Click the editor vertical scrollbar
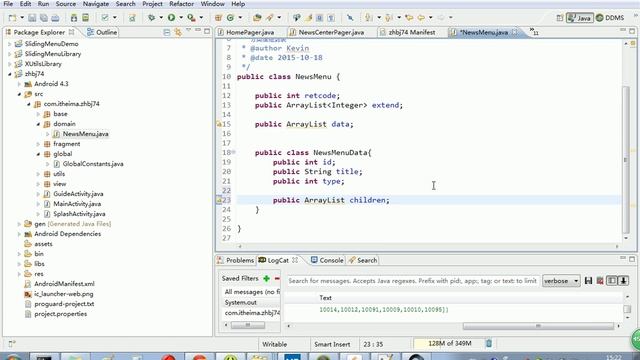 click(626, 159)
